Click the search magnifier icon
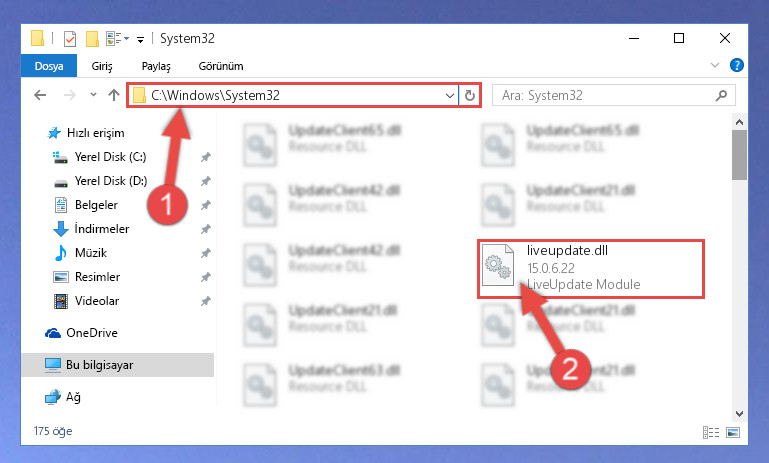The width and height of the screenshot is (769, 463). [x=721, y=95]
